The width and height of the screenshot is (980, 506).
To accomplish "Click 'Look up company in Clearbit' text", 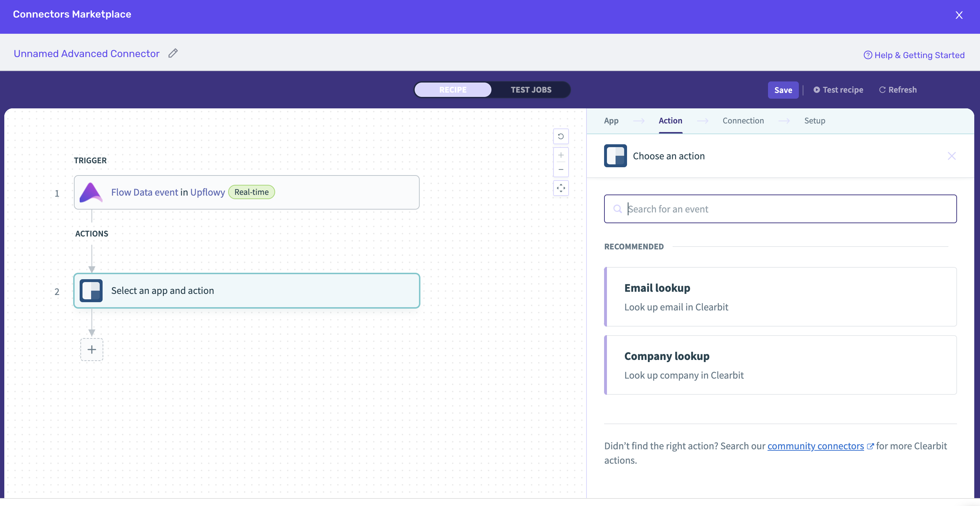I will tap(684, 375).
